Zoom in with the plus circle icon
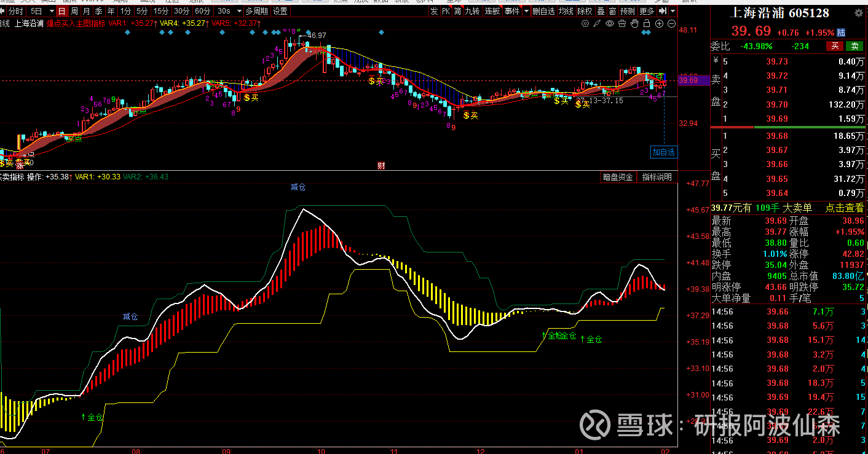 [x=659, y=24]
